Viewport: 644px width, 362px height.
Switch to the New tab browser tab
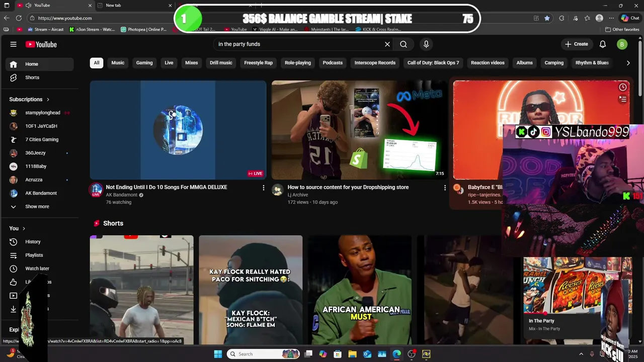click(135, 6)
